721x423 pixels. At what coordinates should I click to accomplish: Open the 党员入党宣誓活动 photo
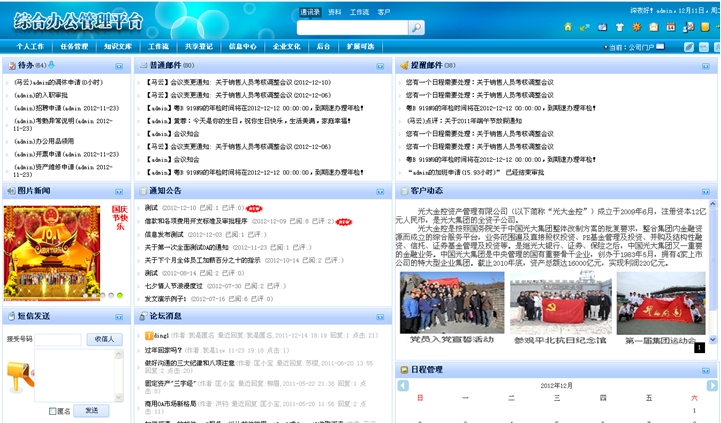[x=452, y=303]
